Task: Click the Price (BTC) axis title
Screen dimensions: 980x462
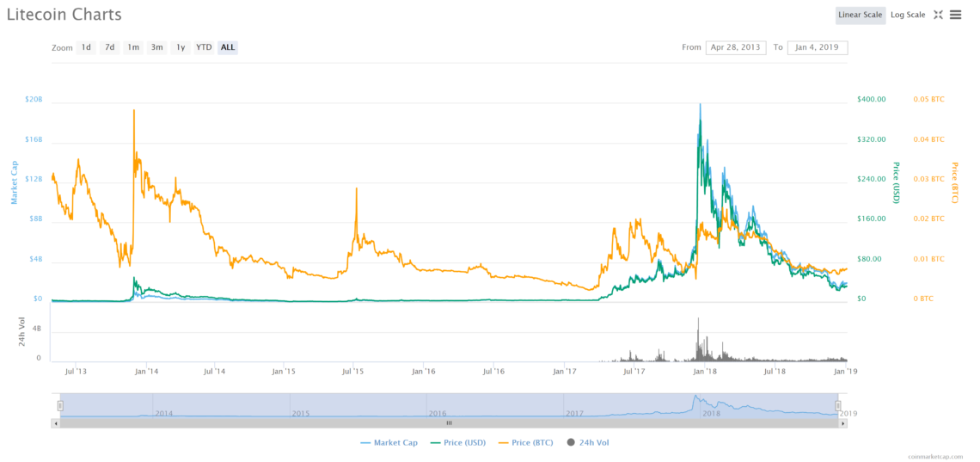Action: [955, 182]
